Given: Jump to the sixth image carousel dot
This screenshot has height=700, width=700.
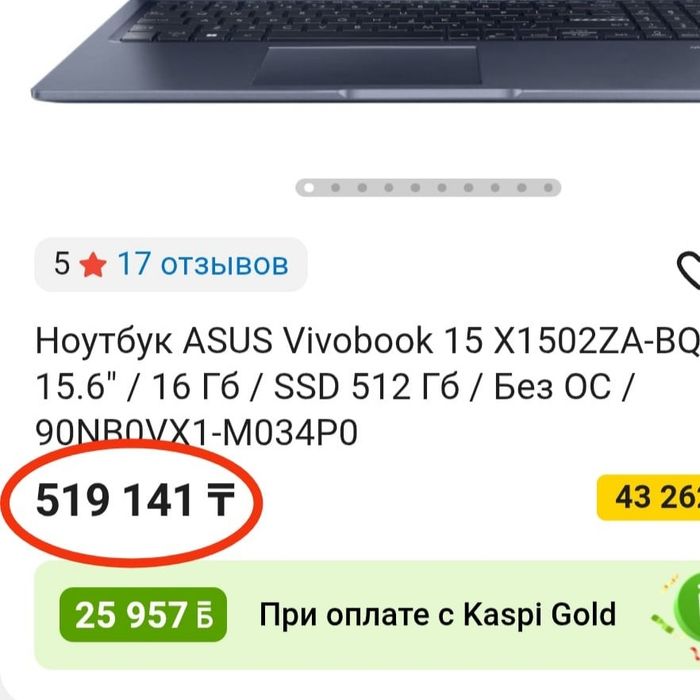Looking at the screenshot, I should point(442,188).
